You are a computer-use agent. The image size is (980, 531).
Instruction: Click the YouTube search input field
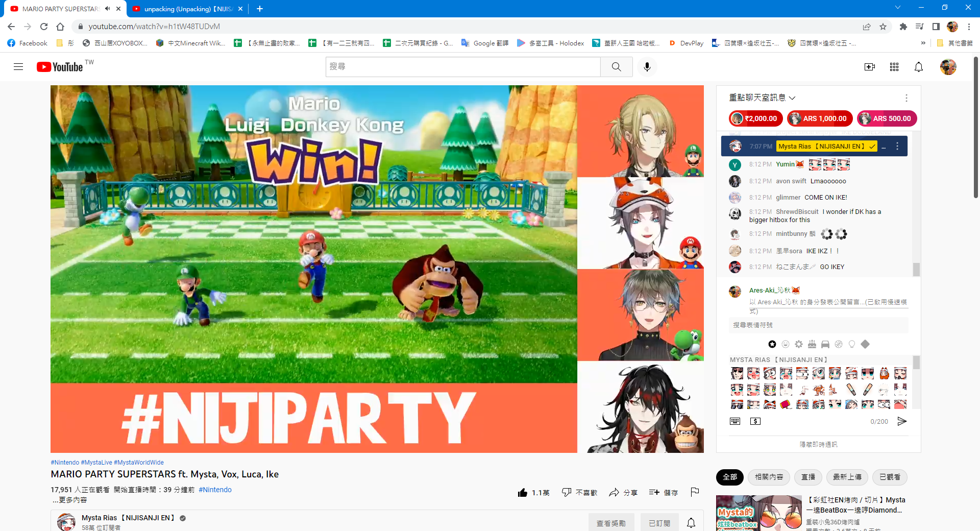point(463,67)
